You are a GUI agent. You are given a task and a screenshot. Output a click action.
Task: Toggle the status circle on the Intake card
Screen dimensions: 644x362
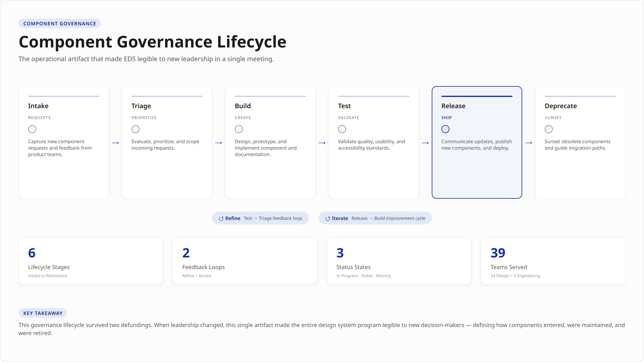click(32, 129)
